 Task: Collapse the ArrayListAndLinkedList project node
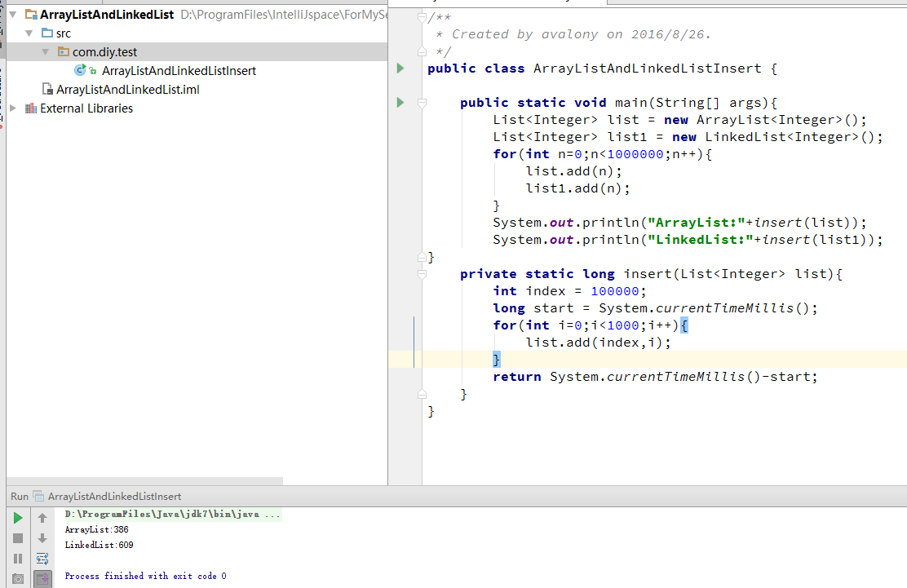(12, 15)
